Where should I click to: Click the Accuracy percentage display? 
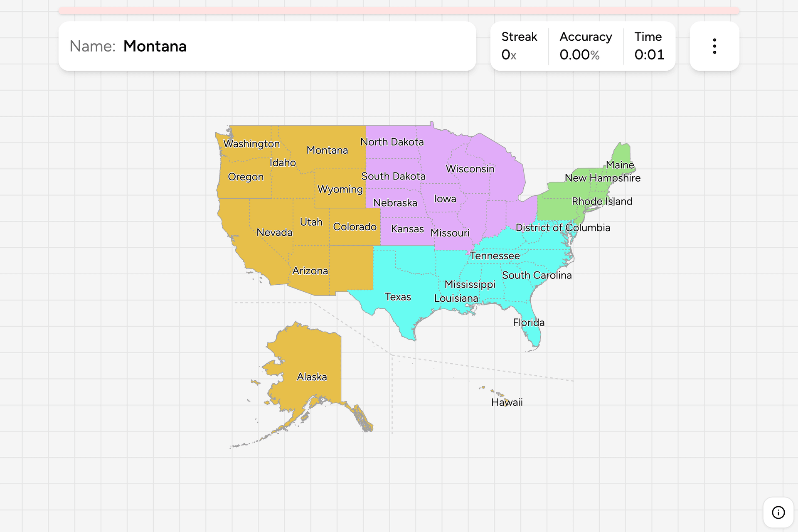coord(586,46)
